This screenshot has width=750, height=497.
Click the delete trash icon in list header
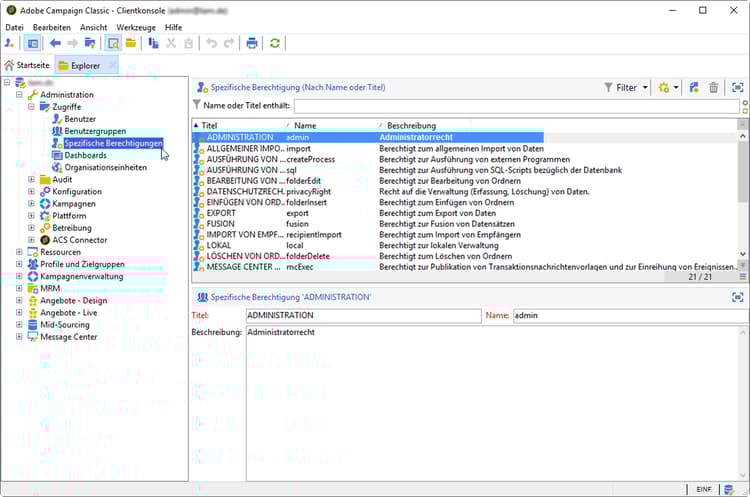pos(714,88)
